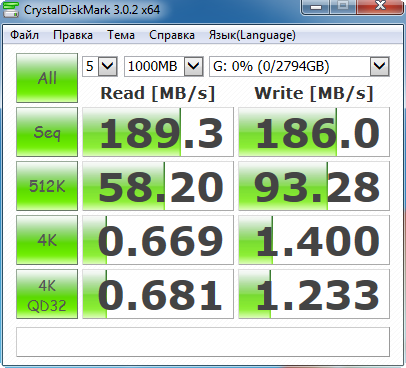Select the 4K read value 0.669
This screenshot has height=368, width=406.
click(158, 240)
